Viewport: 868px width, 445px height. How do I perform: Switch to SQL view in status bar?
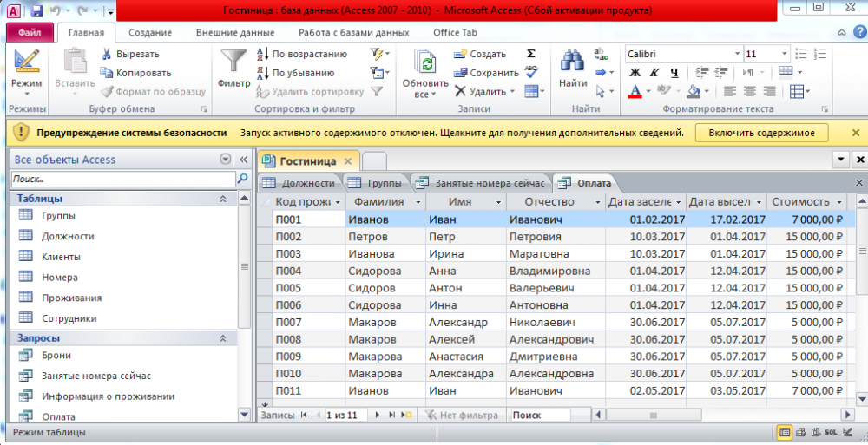tap(831, 432)
